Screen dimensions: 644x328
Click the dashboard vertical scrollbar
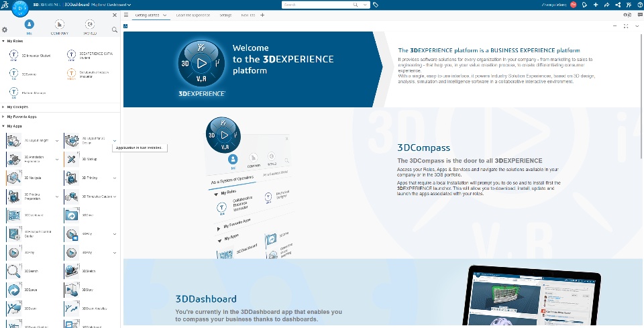(x=641, y=95)
